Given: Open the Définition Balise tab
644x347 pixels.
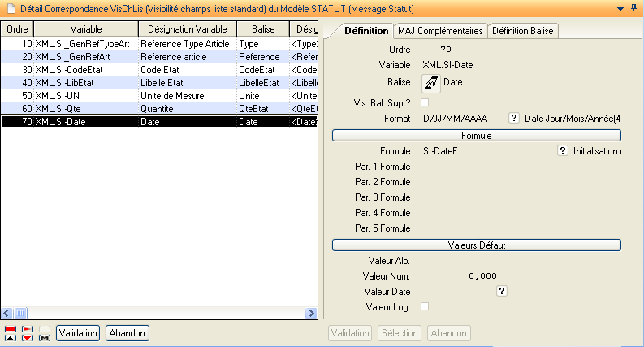Looking at the screenshot, I should click(524, 31).
